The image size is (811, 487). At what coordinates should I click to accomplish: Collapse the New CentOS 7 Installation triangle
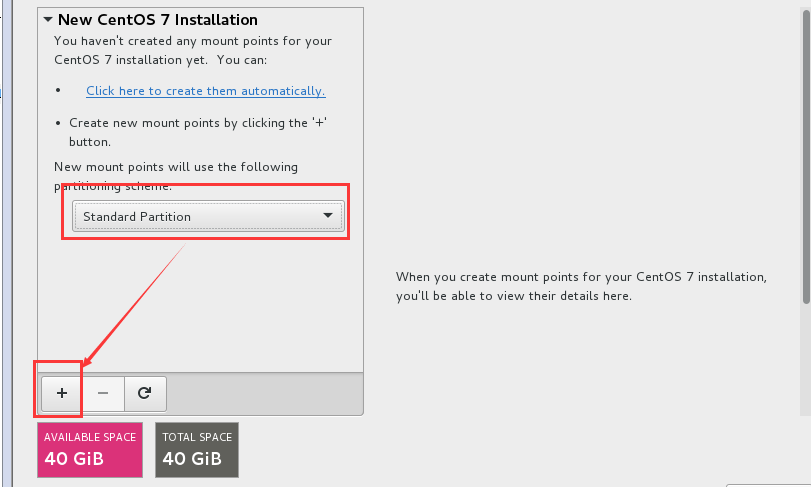(x=48, y=20)
